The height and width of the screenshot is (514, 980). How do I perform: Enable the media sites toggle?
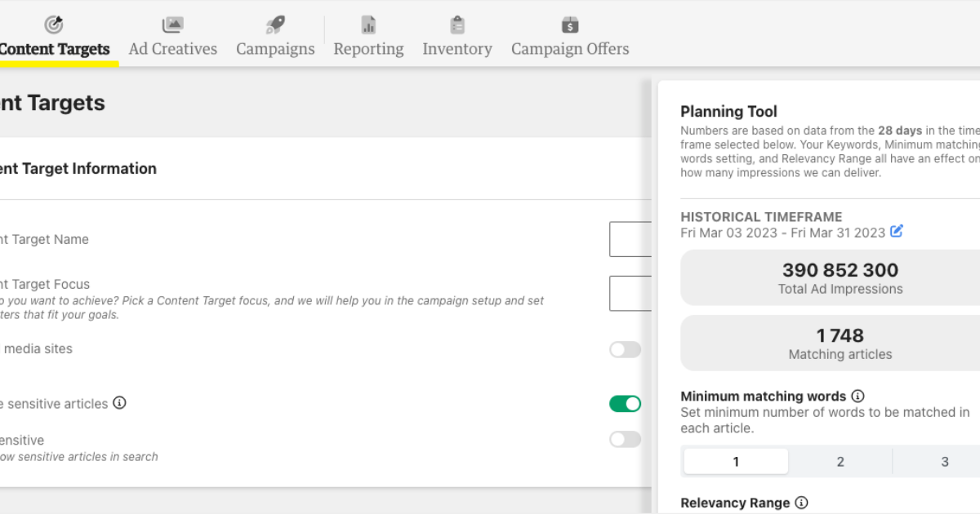[625, 349]
